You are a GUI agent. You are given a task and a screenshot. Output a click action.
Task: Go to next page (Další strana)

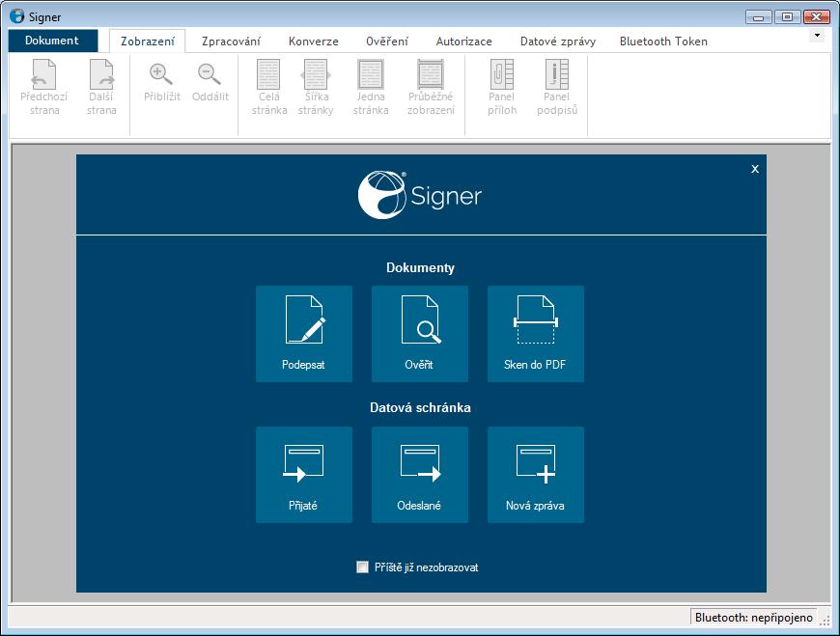click(101, 88)
